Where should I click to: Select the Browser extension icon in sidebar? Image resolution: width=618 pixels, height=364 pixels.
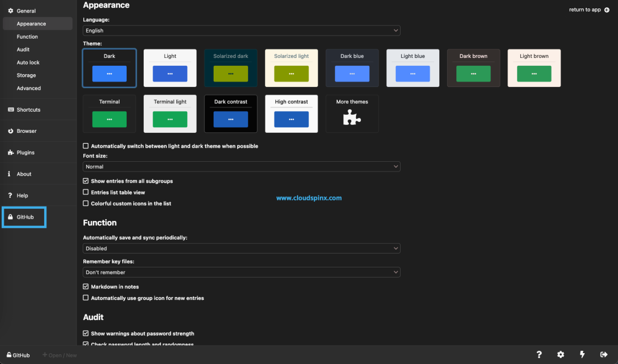(10, 131)
